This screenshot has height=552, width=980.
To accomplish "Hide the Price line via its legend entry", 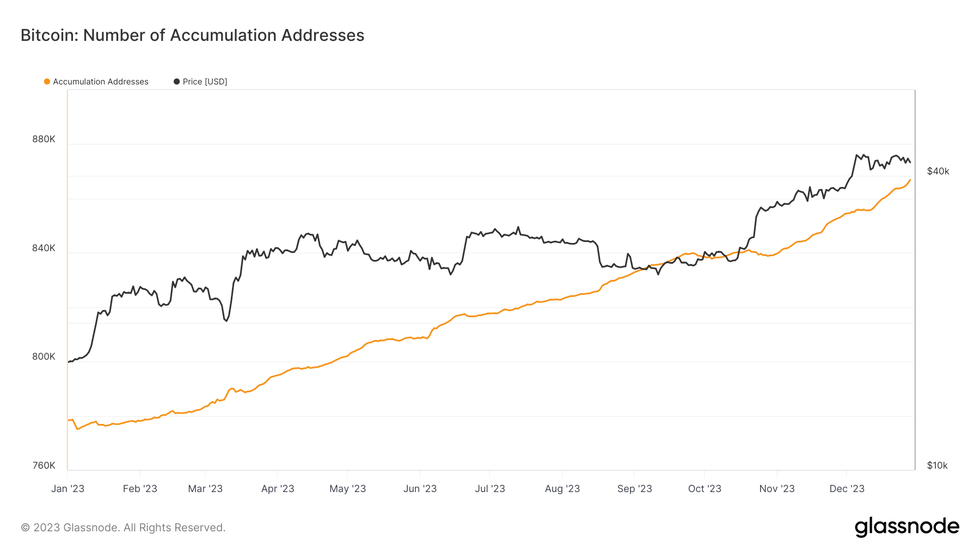I will tap(205, 81).
